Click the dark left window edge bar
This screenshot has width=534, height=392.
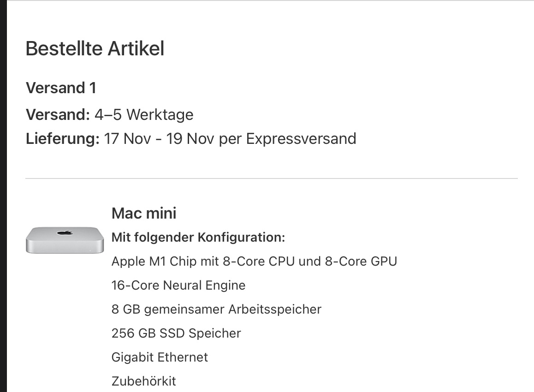tap(3, 196)
